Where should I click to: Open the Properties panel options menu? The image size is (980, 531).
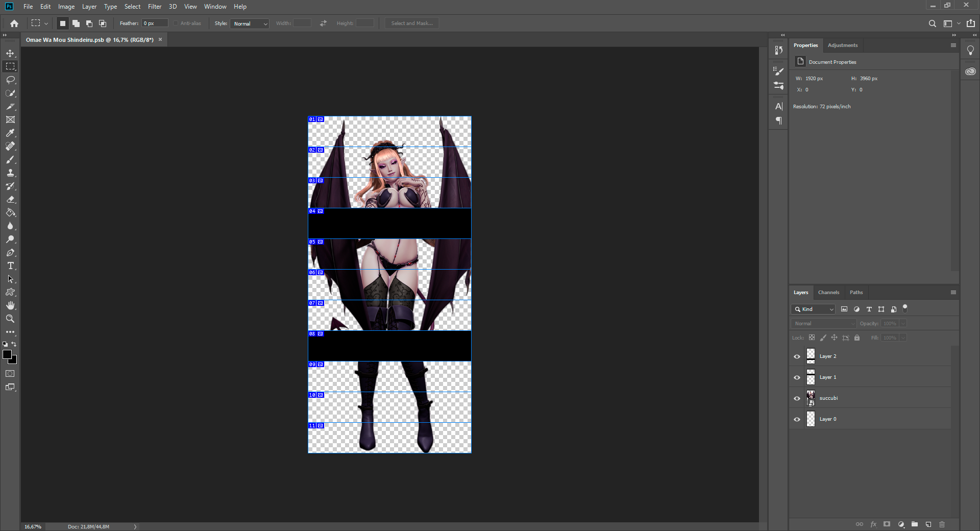(x=953, y=45)
